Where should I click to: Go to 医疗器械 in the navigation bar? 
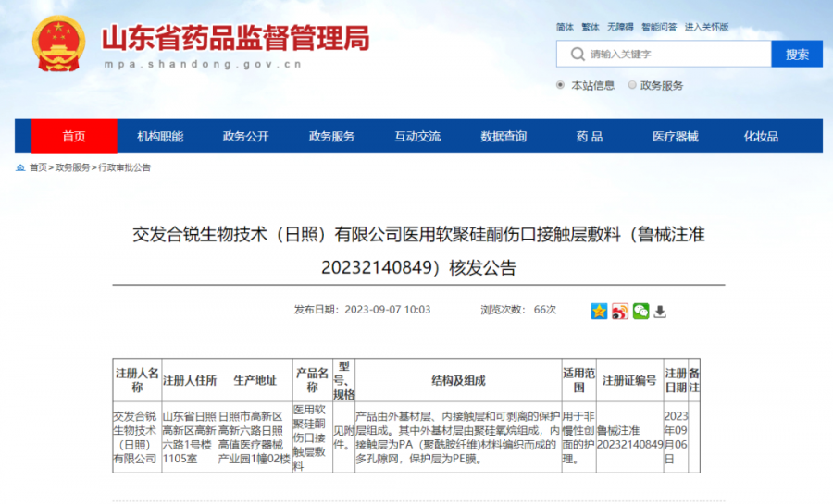[x=675, y=136]
